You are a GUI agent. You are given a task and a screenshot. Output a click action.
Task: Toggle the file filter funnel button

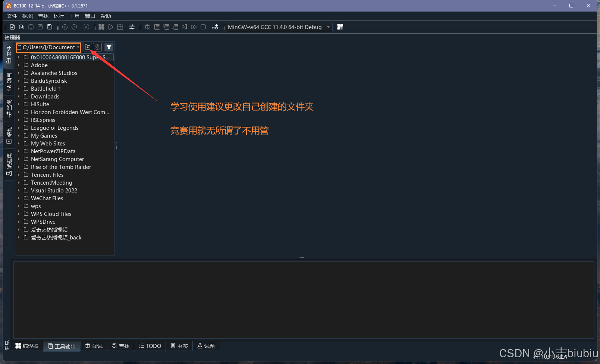[x=109, y=47]
